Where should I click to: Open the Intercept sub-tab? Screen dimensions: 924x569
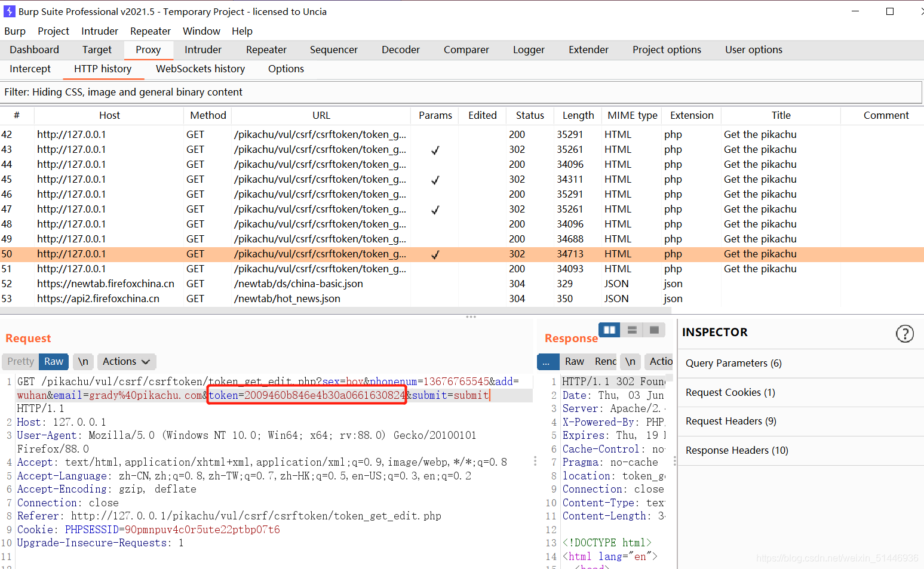click(x=30, y=69)
